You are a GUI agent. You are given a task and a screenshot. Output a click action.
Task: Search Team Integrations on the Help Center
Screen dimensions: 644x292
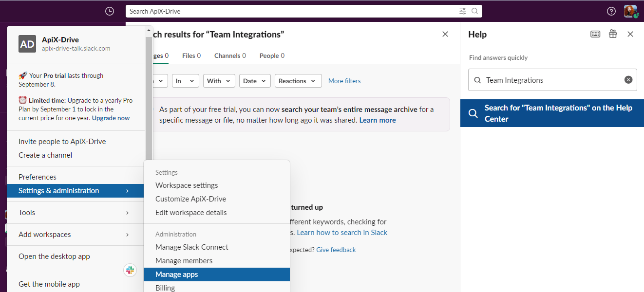tap(552, 113)
